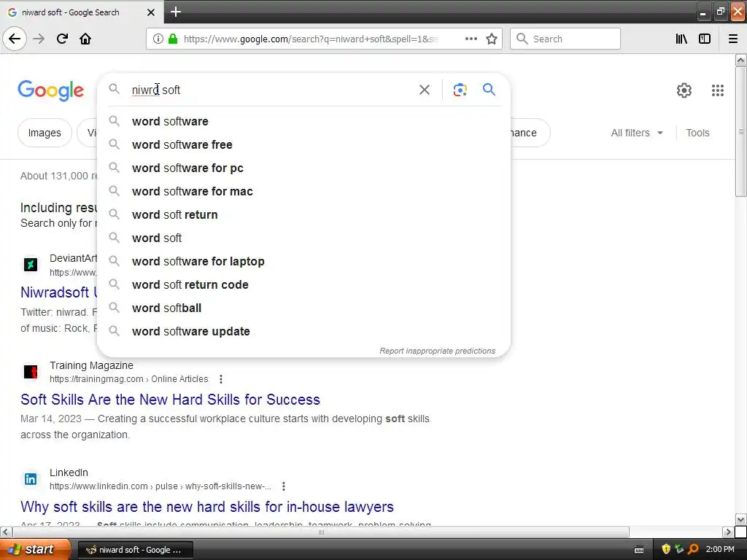The height and width of the screenshot is (560, 747).
Task: Click the horizontal scrollbar right arrow
Action: pyautogui.click(x=728, y=532)
